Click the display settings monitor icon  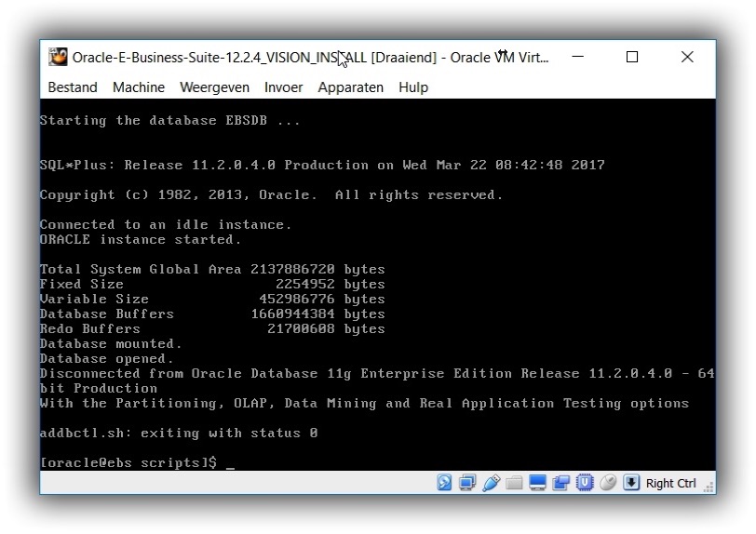pos(537,483)
